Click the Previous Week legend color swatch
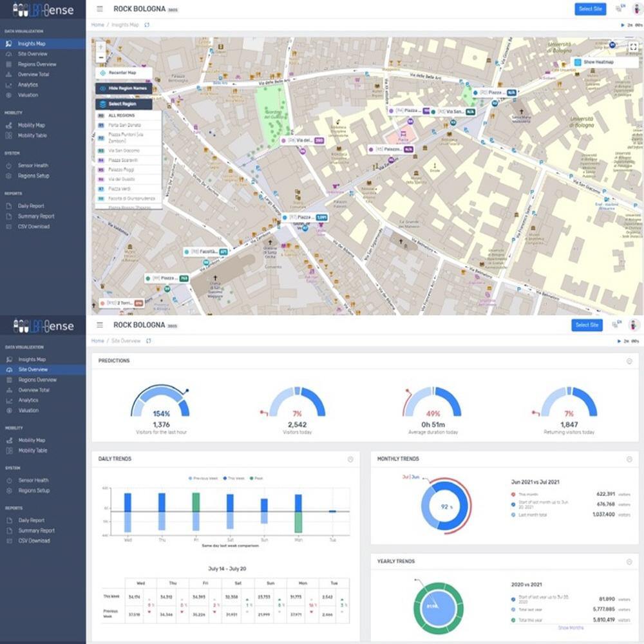Screen dimensions: 644x644 coord(190,478)
